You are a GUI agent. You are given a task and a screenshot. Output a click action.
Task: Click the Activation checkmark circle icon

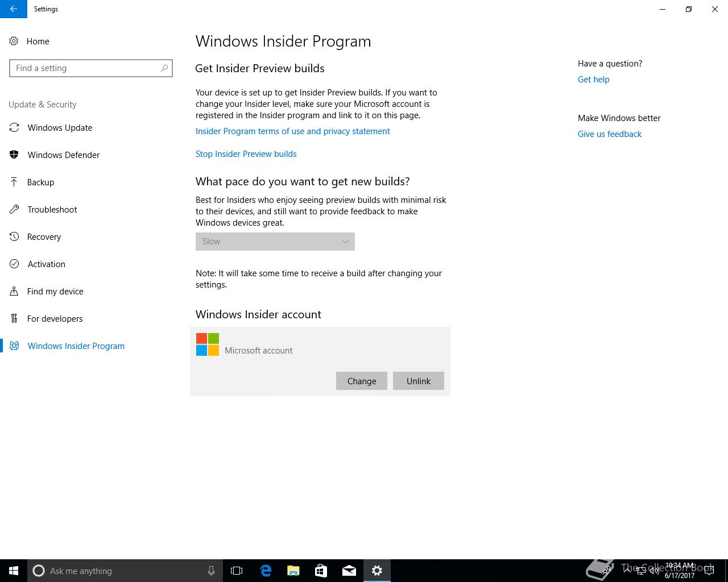(14, 264)
